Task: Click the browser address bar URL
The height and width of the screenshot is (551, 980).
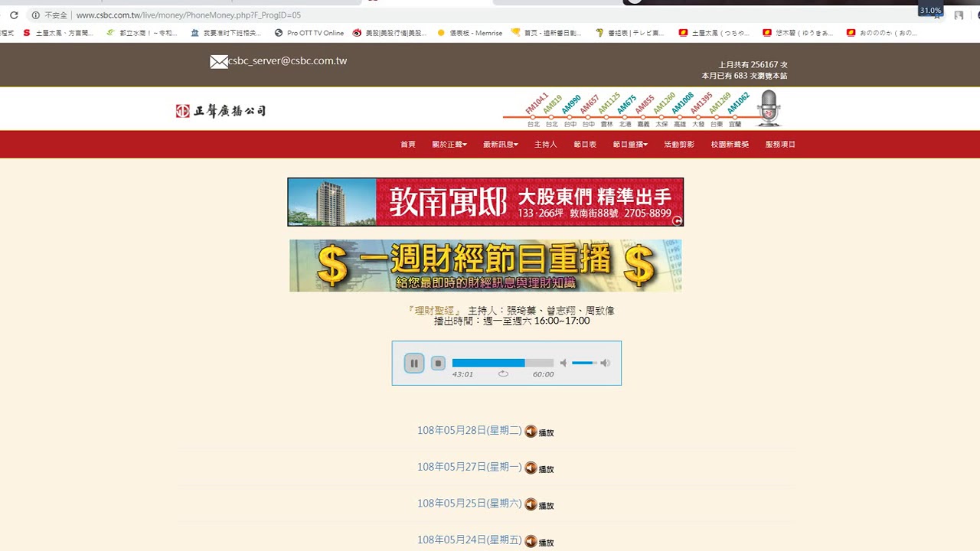Action: pos(188,15)
